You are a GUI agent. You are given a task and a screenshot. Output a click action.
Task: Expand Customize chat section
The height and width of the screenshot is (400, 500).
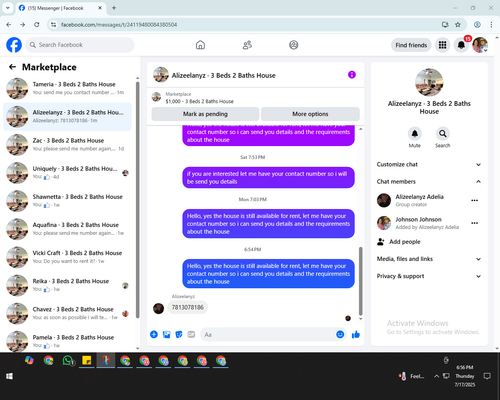coord(429,164)
